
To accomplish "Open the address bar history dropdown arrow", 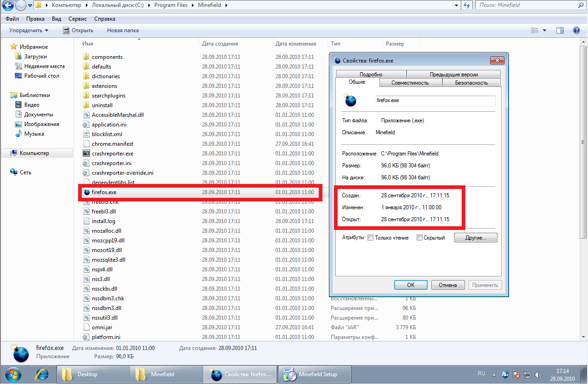I will coord(456,6).
